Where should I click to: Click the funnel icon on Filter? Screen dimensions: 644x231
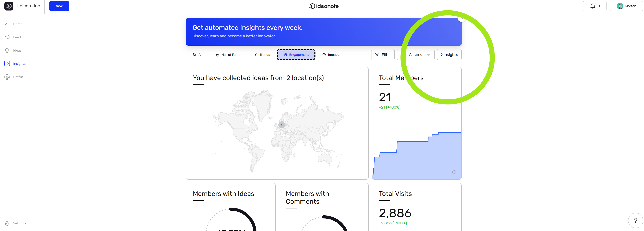(x=377, y=55)
